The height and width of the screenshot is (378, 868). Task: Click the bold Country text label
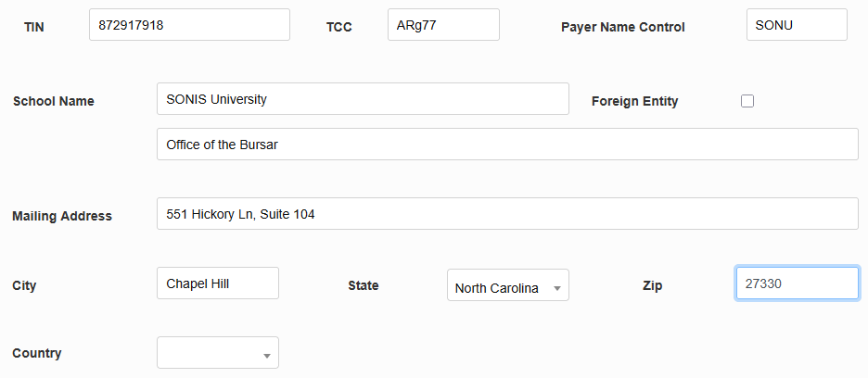[37, 353]
